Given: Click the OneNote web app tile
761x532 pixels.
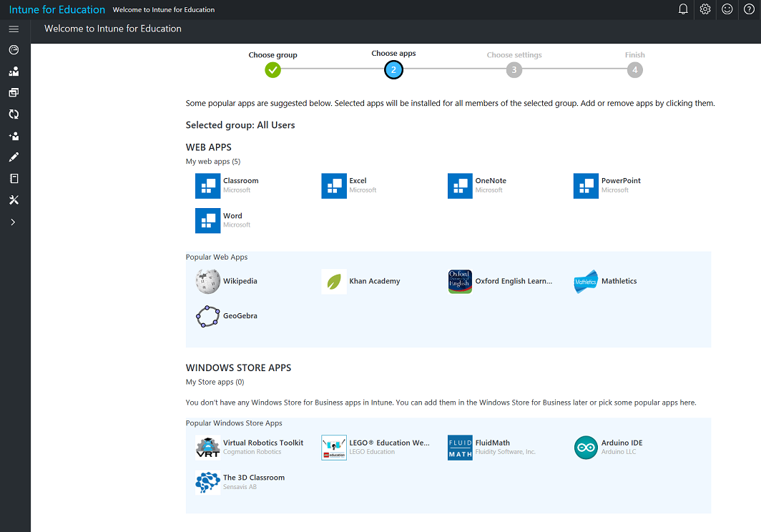Looking at the screenshot, I should (x=477, y=186).
